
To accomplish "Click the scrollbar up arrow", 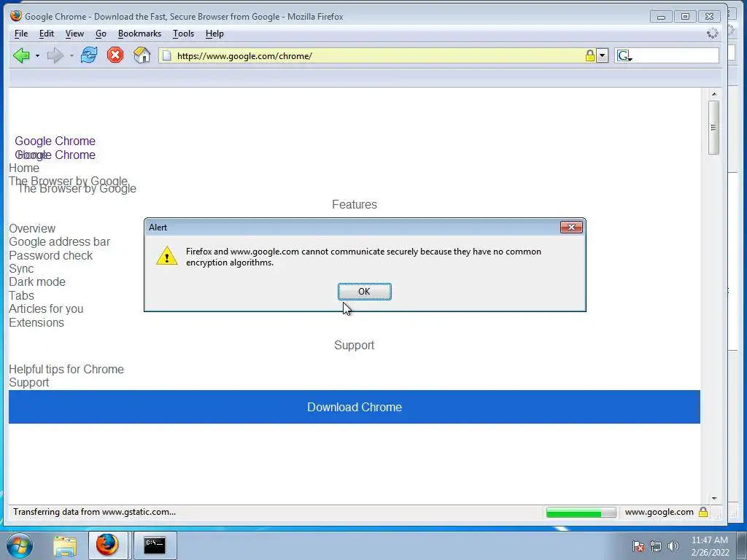I will (x=713, y=94).
